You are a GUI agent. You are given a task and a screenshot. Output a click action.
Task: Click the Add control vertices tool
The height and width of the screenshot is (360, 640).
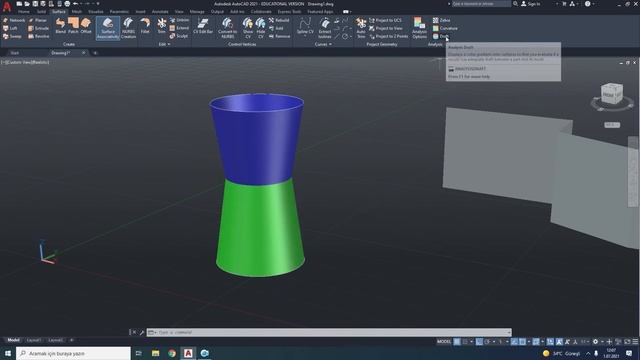276,28
